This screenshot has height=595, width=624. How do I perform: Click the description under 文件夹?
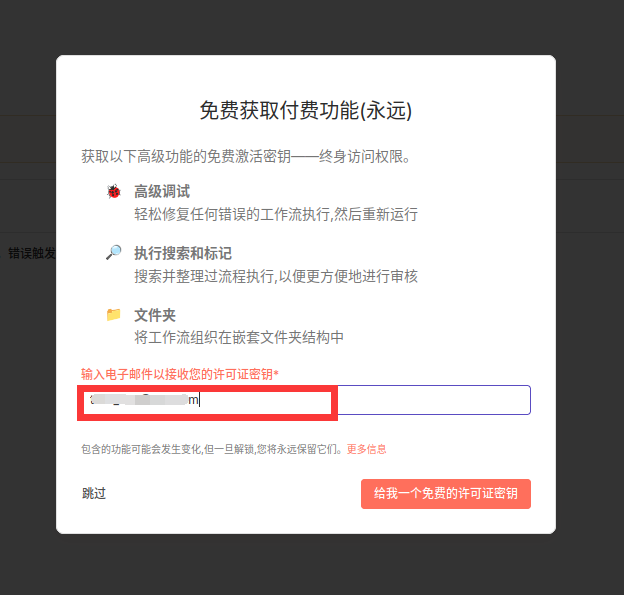pyautogui.click(x=239, y=337)
